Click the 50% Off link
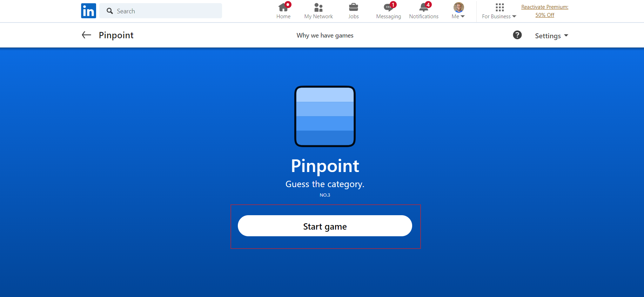The height and width of the screenshot is (297, 644). [545, 15]
